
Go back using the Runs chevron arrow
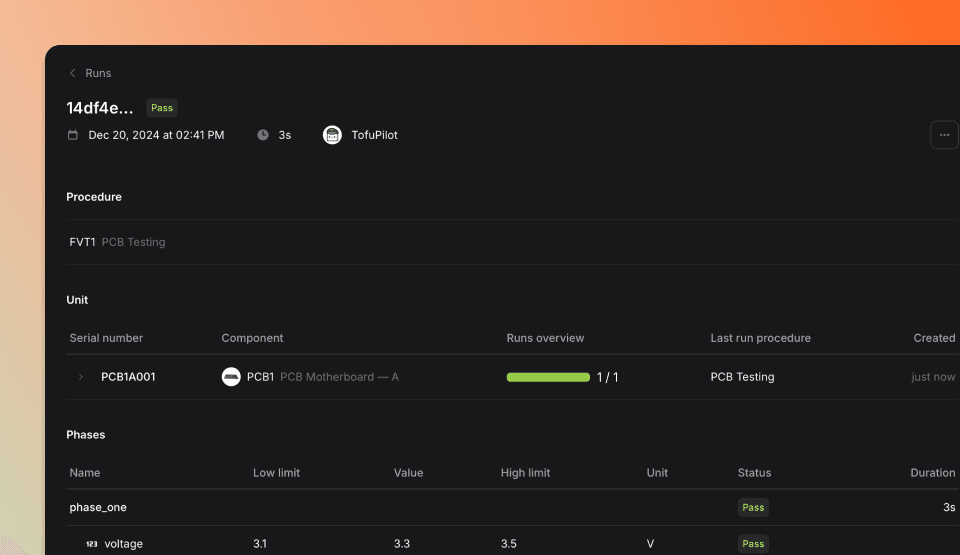pos(73,73)
